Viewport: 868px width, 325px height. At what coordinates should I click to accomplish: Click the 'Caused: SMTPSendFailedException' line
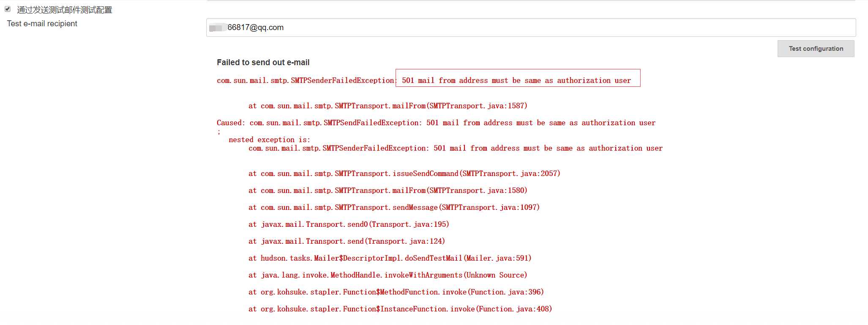(436, 123)
